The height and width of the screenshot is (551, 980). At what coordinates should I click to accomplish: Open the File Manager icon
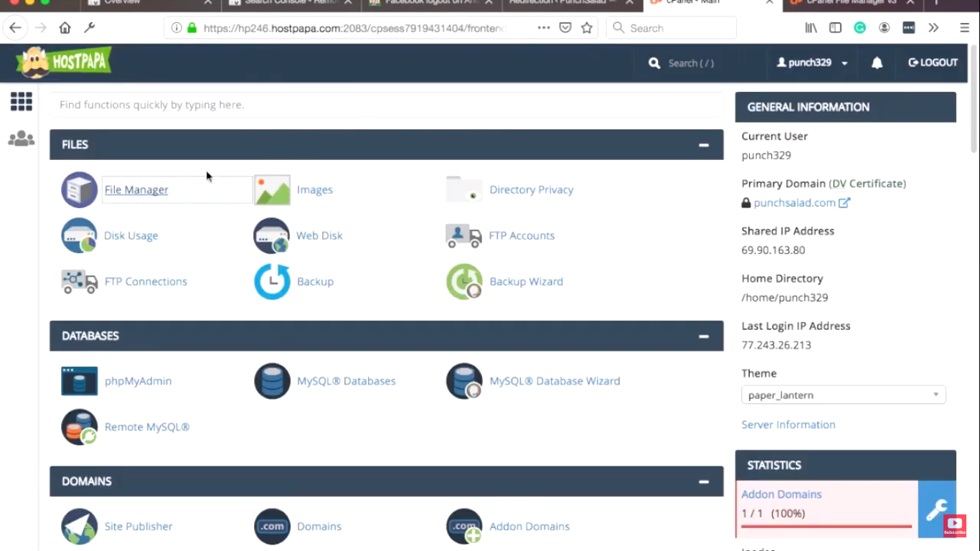(79, 190)
